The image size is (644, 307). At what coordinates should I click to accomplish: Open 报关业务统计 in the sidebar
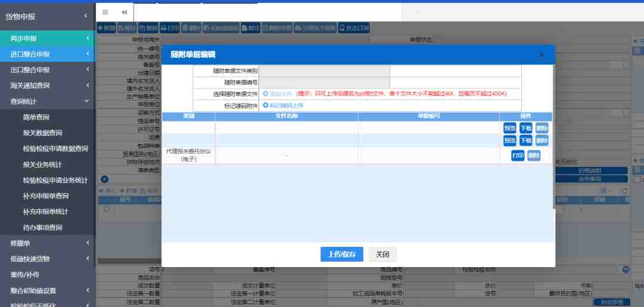[x=43, y=165]
